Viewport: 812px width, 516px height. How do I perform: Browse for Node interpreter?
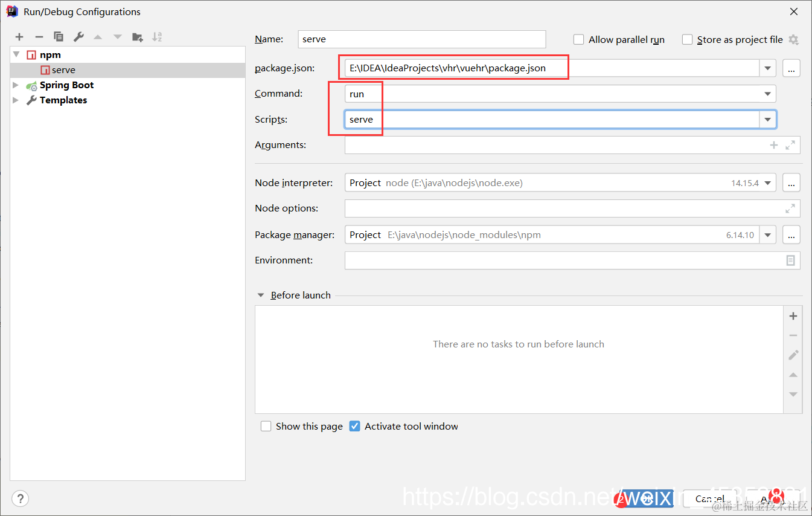(791, 182)
